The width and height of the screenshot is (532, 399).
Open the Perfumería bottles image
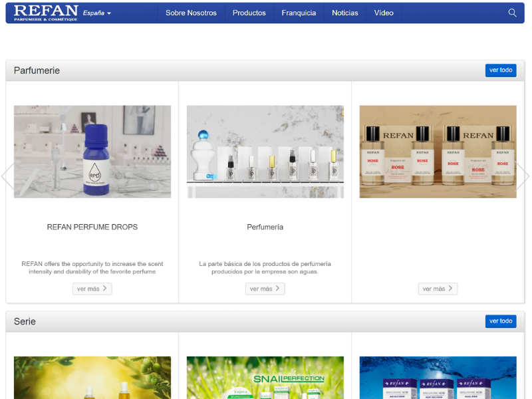265,152
